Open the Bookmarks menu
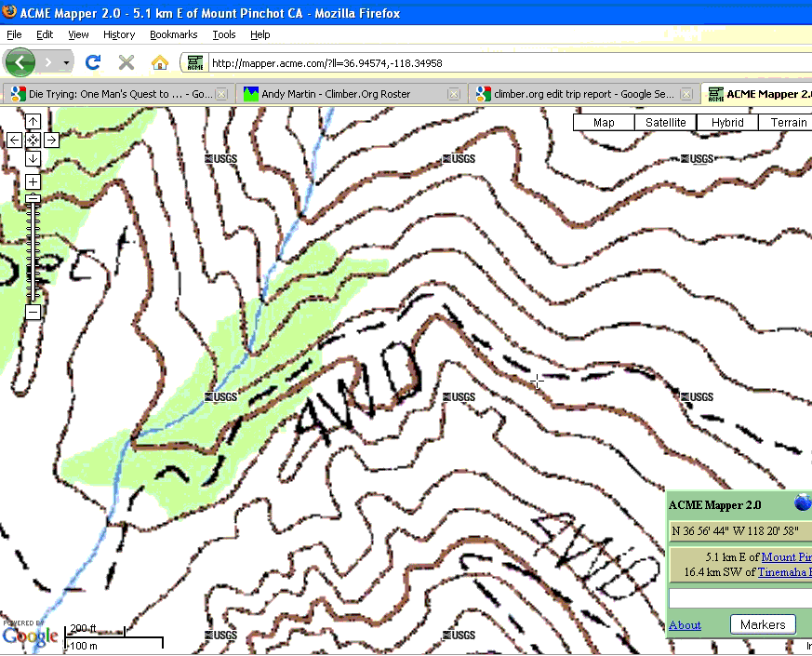The width and height of the screenshot is (812, 656). (x=173, y=34)
